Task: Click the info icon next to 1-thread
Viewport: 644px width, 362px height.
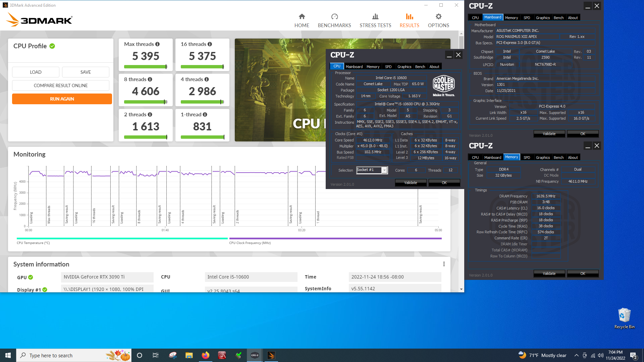Action: 205,115
